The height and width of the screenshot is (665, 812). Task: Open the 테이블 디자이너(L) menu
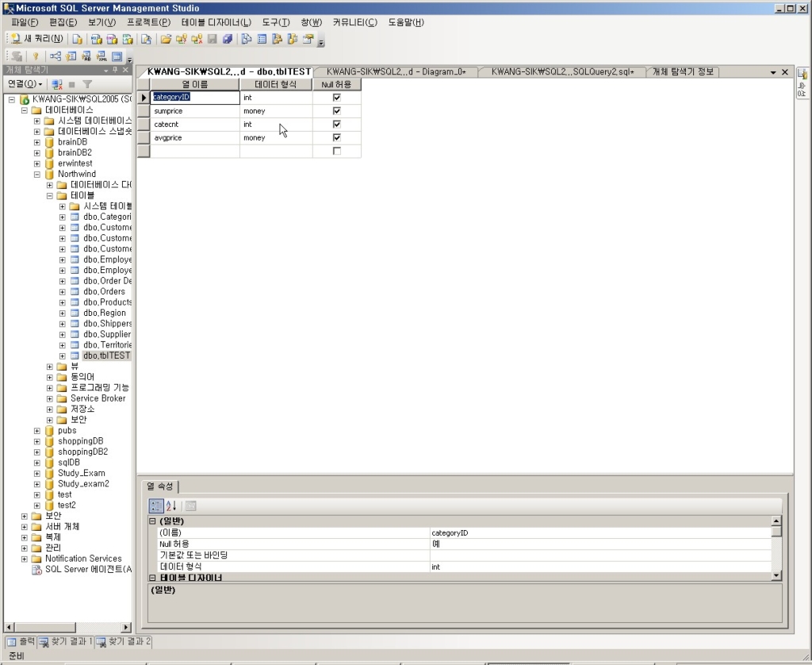[x=216, y=22]
